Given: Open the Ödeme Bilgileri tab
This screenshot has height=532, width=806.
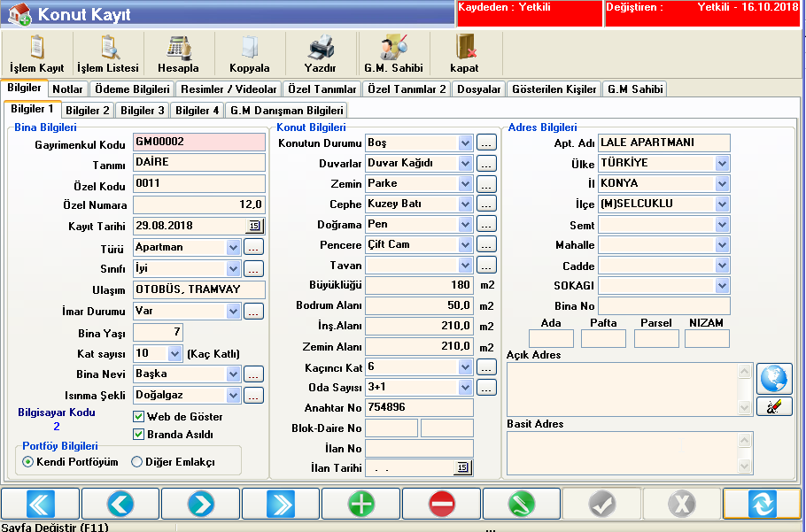Looking at the screenshot, I should pos(132,89).
